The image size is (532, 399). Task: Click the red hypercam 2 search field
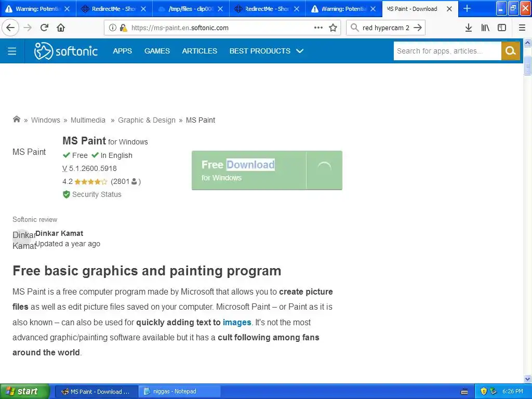pos(386,28)
